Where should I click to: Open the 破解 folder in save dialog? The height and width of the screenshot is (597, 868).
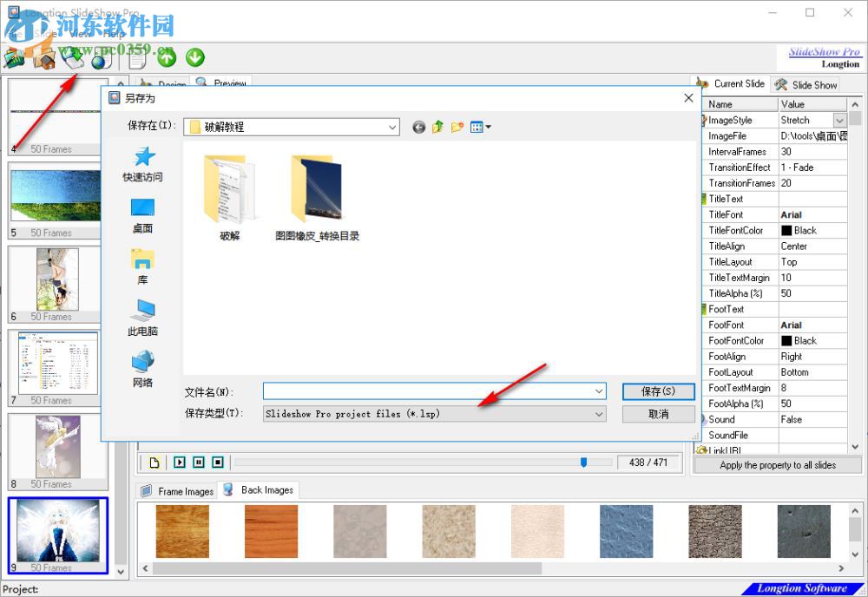[x=228, y=189]
